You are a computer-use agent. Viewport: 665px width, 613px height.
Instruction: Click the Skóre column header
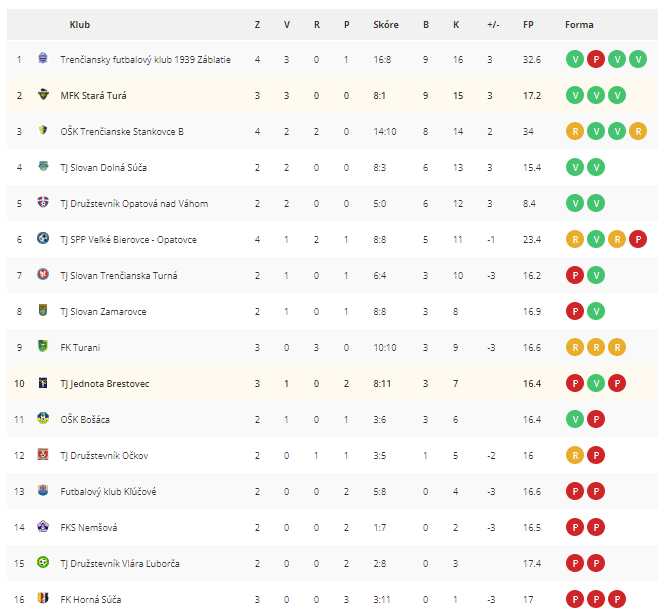[x=386, y=25]
